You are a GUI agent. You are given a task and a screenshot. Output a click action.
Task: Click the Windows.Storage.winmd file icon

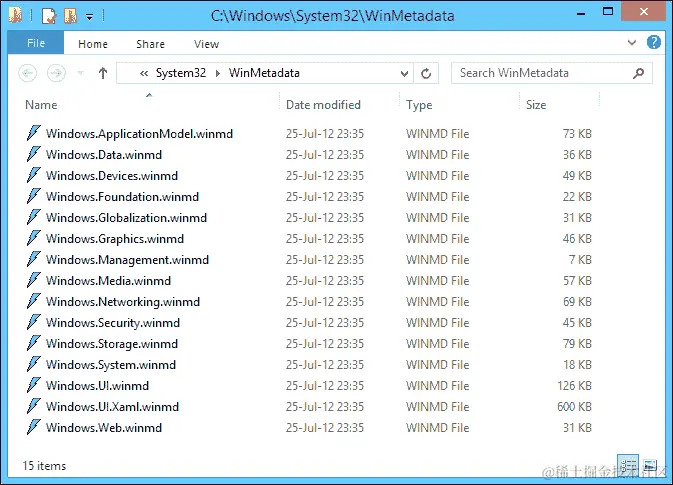tap(34, 344)
